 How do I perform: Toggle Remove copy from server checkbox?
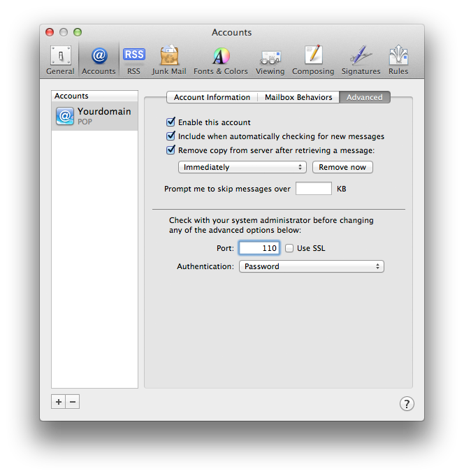point(171,150)
